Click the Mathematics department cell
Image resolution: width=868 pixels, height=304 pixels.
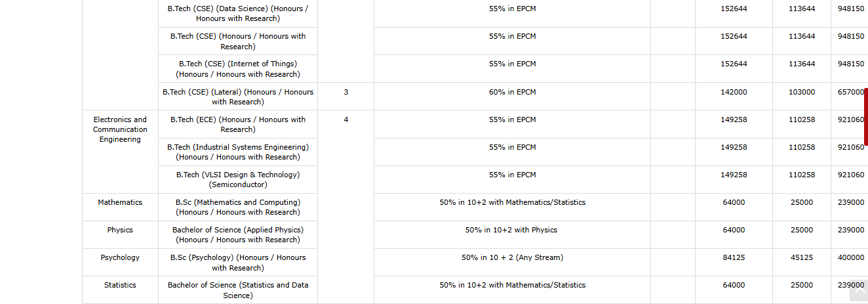pyautogui.click(x=120, y=202)
